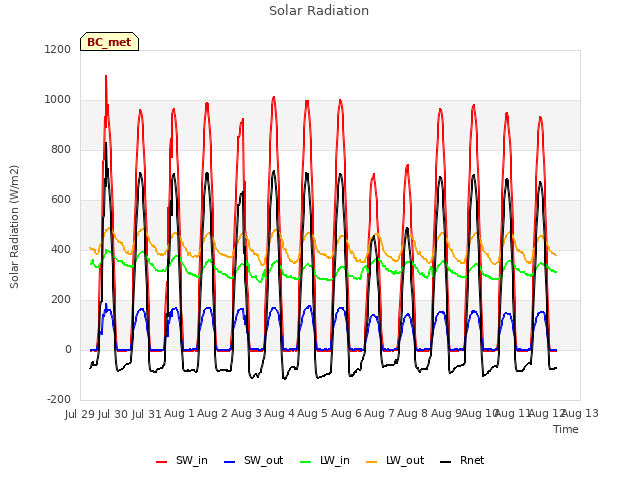Click the lowest SW_in peak on Aug 7
The width and height of the screenshot is (640, 480).
tap(373, 176)
